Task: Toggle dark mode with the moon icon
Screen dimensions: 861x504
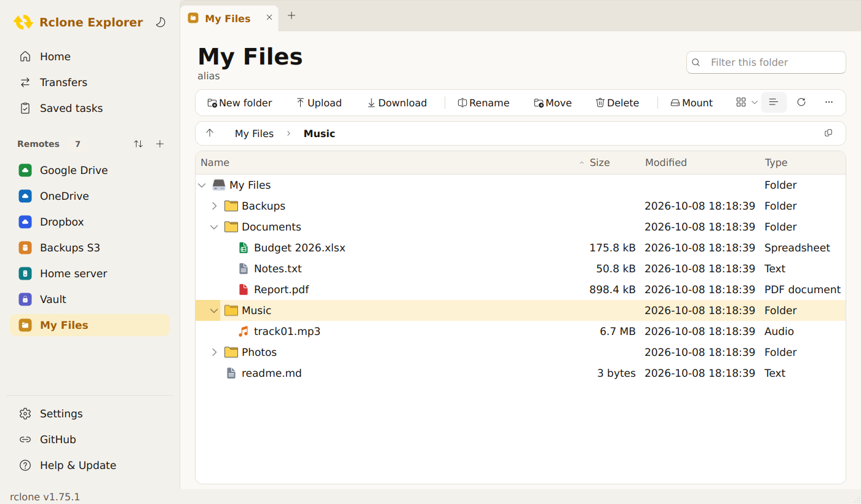Action: coord(161,22)
